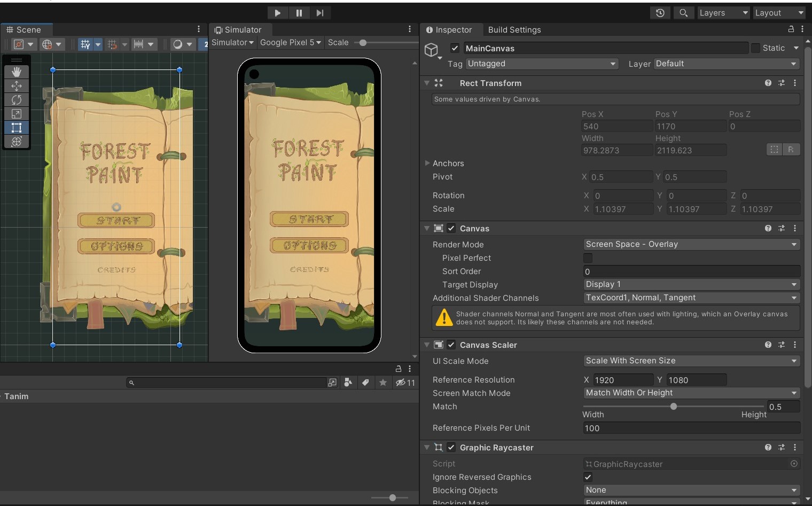
Task: Open the Layer Default dropdown
Action: tap(727, 64)
